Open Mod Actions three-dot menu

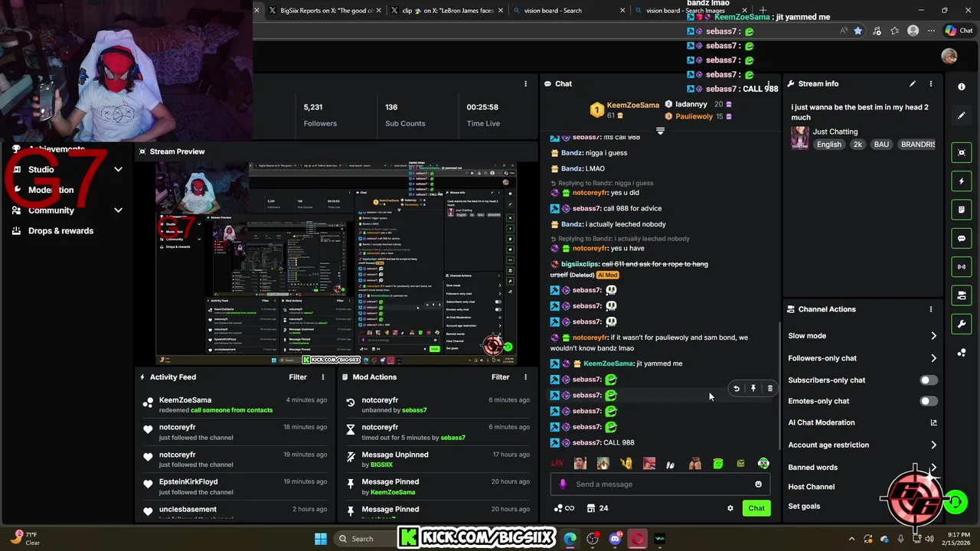[525, 377]
